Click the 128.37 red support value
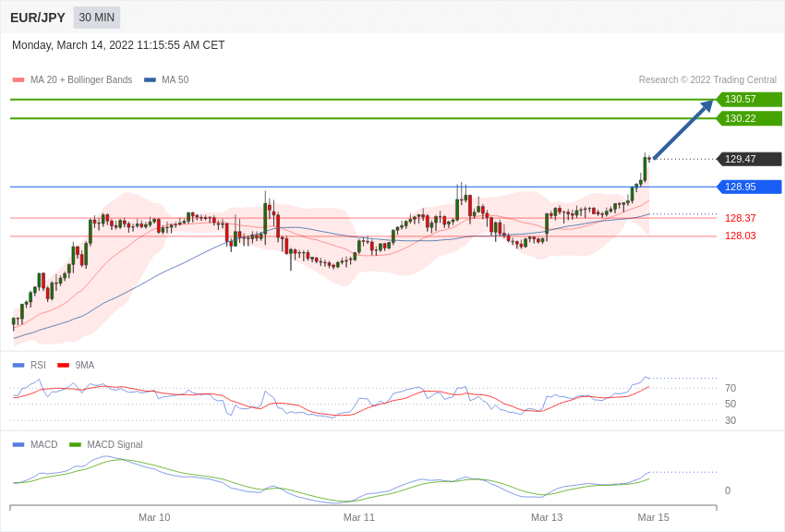 (740, 218)
